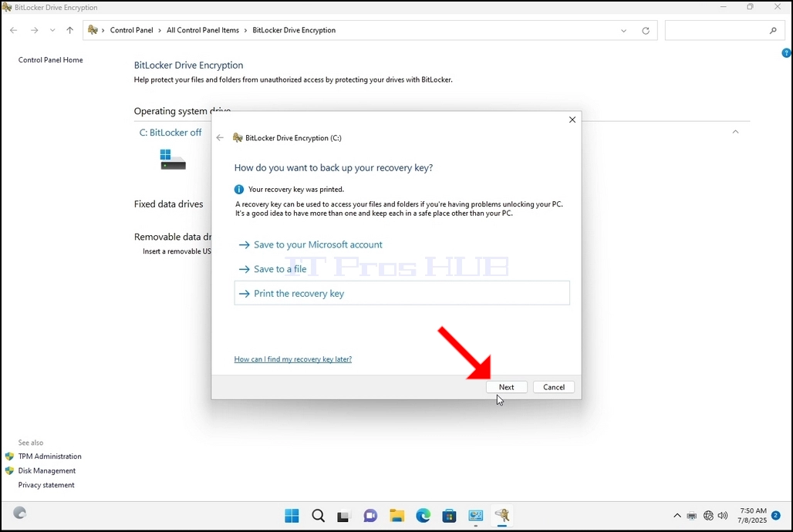Click the Next button in the dialog
Screen dimensions: 793x532
506,387
